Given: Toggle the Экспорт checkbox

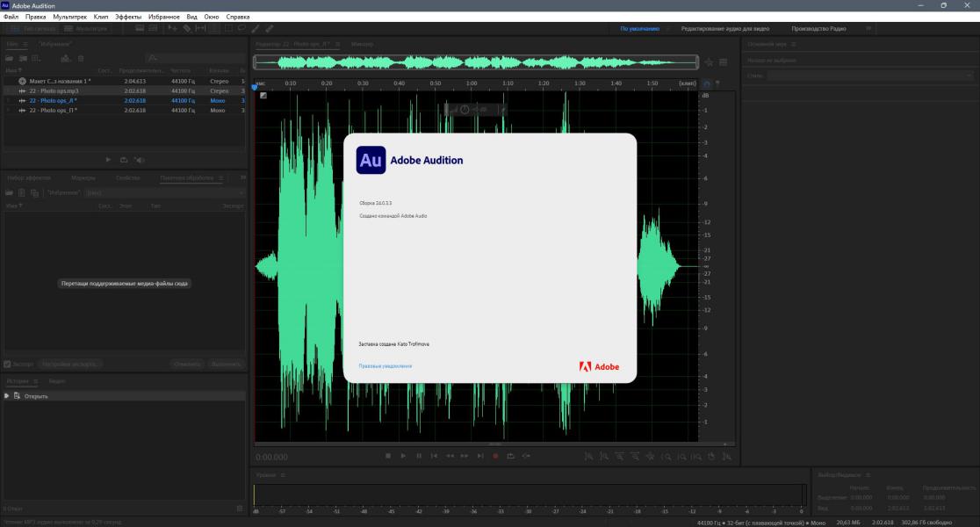Looking at the screenshot, I should coord(8,364).
